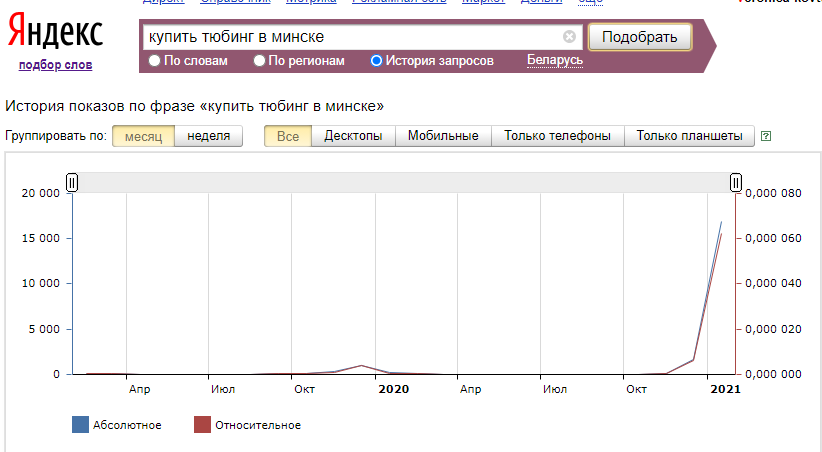822x452 pixels.
Task: Select the По словам radio option
Action: [x=154, y=61]
